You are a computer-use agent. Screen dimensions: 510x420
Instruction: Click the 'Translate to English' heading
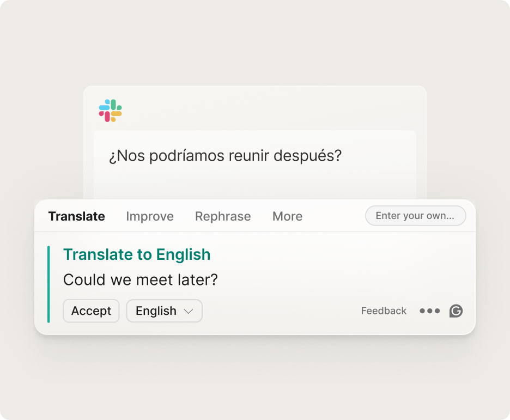[137, 254]
